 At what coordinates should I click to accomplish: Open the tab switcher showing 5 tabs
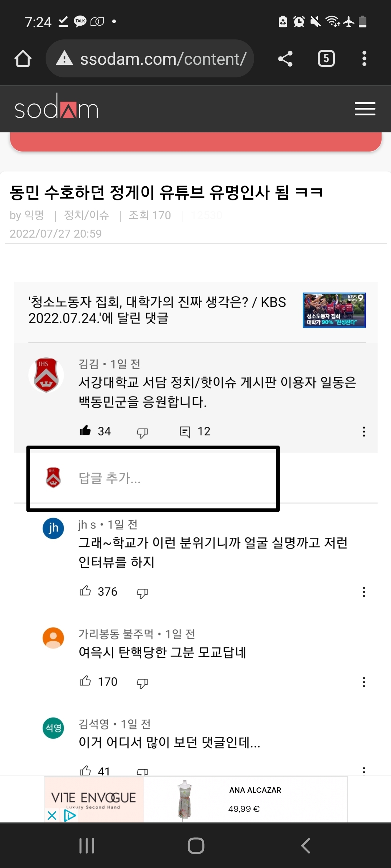pos(326,59)
